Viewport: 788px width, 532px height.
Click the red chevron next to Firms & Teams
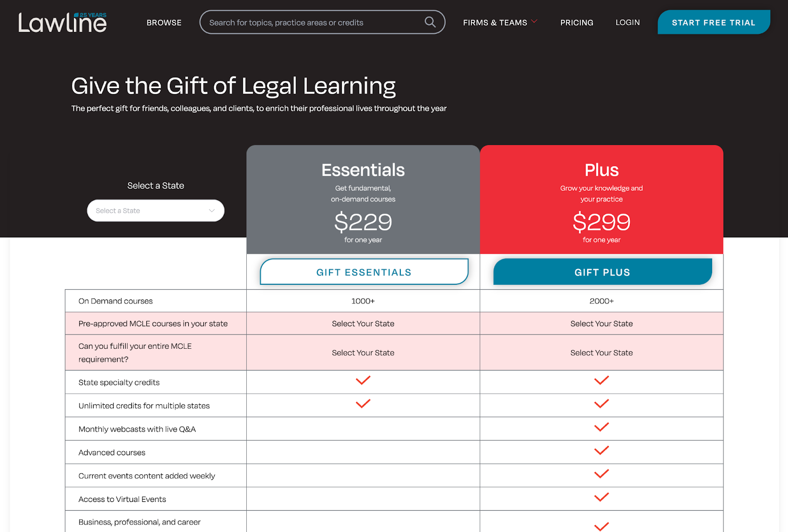[534, 22]
